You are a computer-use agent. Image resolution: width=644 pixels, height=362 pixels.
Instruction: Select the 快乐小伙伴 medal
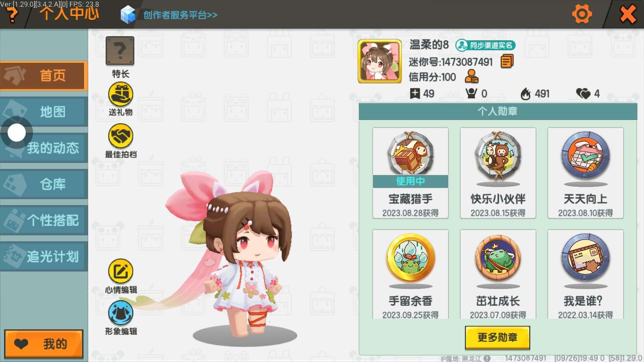click(x=498, y=173)
